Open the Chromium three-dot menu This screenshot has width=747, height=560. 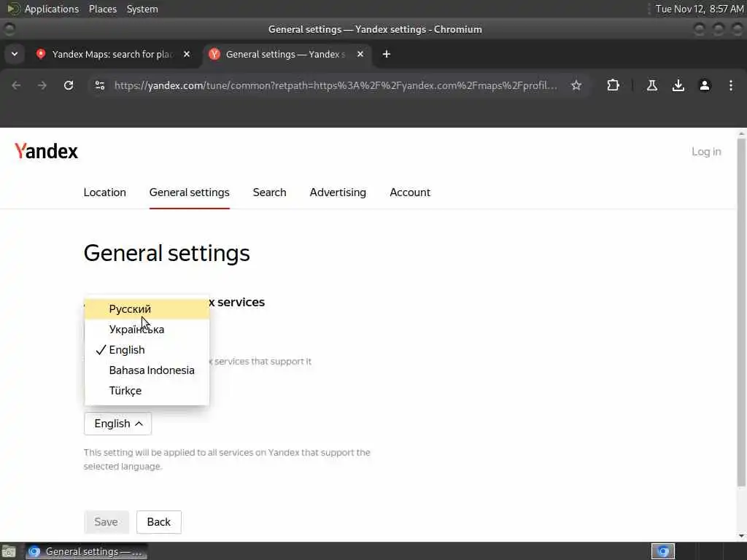[731, 85]
